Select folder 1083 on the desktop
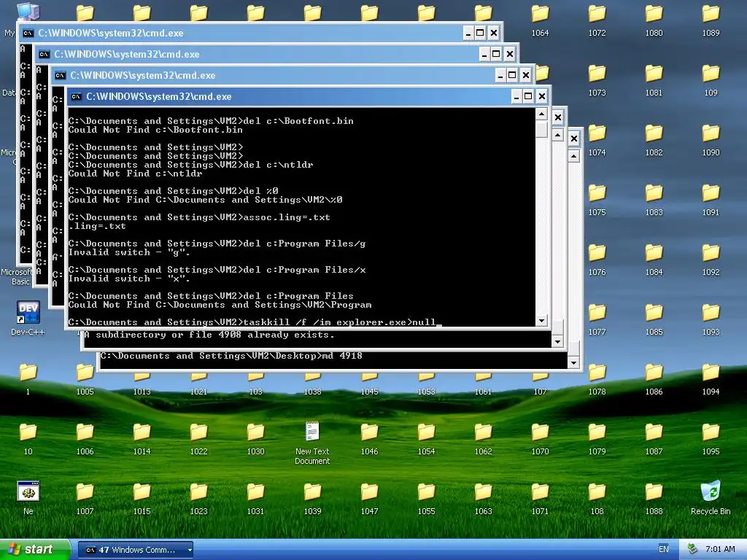The image size is (747, 560). click(x=654, y=200)
